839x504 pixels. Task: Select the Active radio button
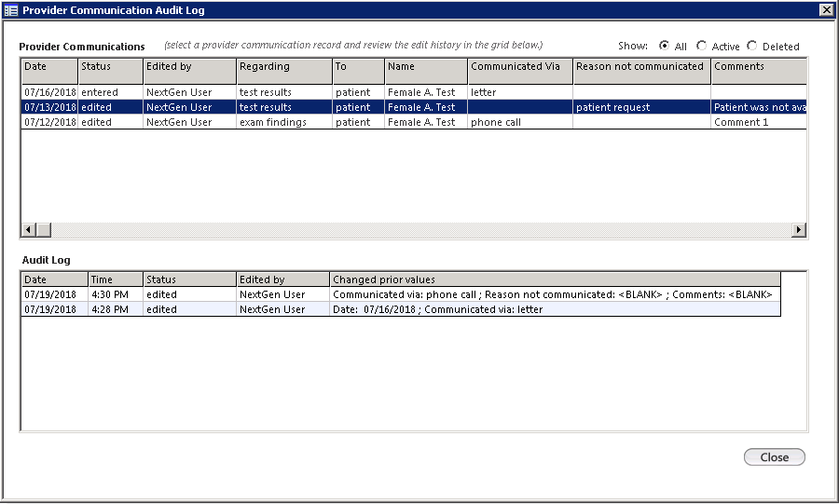(x=701, y=46)
